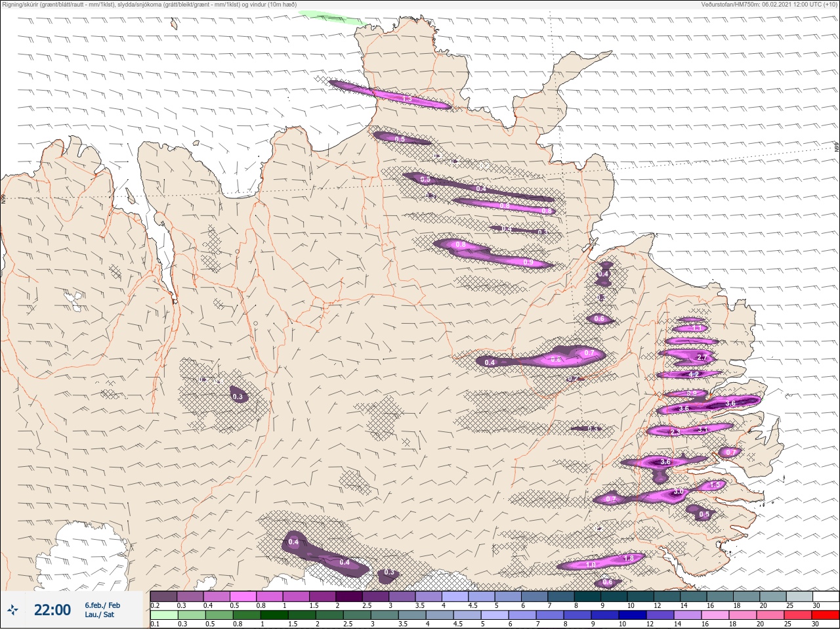Click the top legend swatch between 0.5 and 0.8
840x629 pixels.
tap(243, 596)
